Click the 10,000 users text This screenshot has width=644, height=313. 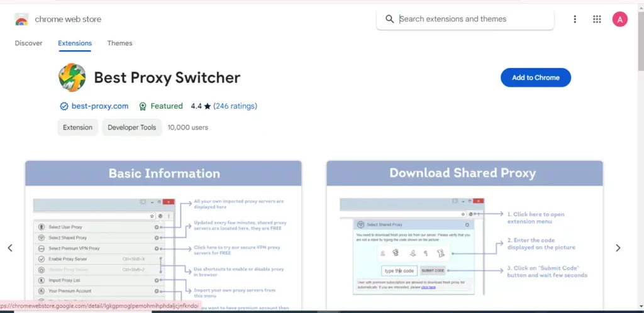pyautogui.click(x=187, y=128)
